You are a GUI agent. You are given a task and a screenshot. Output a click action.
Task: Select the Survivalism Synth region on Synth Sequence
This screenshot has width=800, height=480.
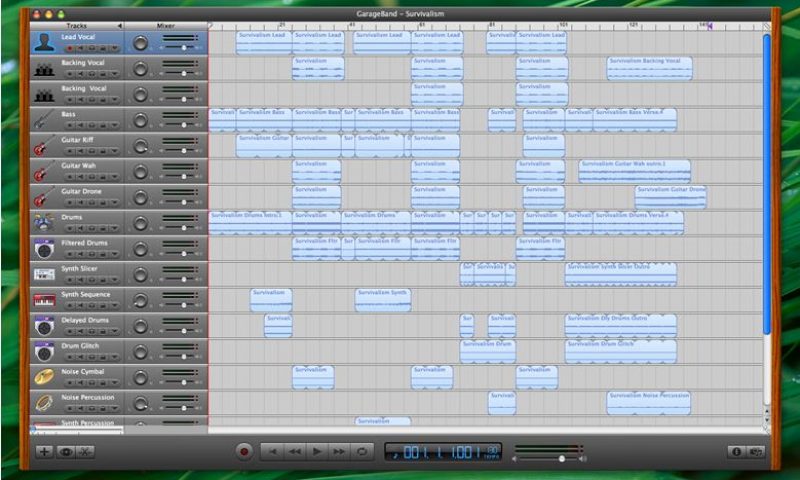(383, 300)
